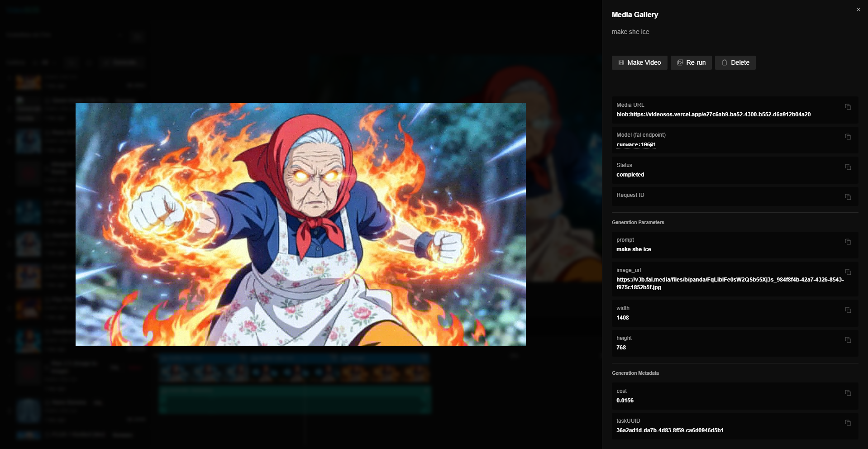Copy the Media URL value

click(x=848, y=107)
